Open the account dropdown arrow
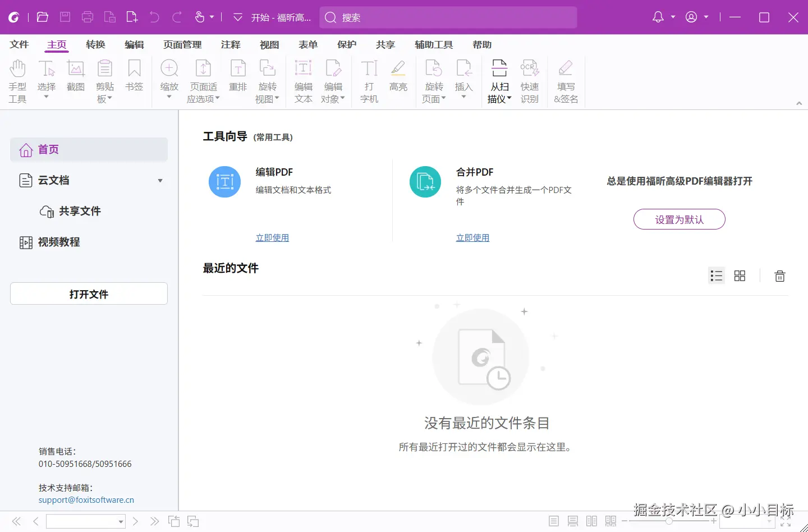The width and height of the screenshot is (808, 532). tap(706, 17)
